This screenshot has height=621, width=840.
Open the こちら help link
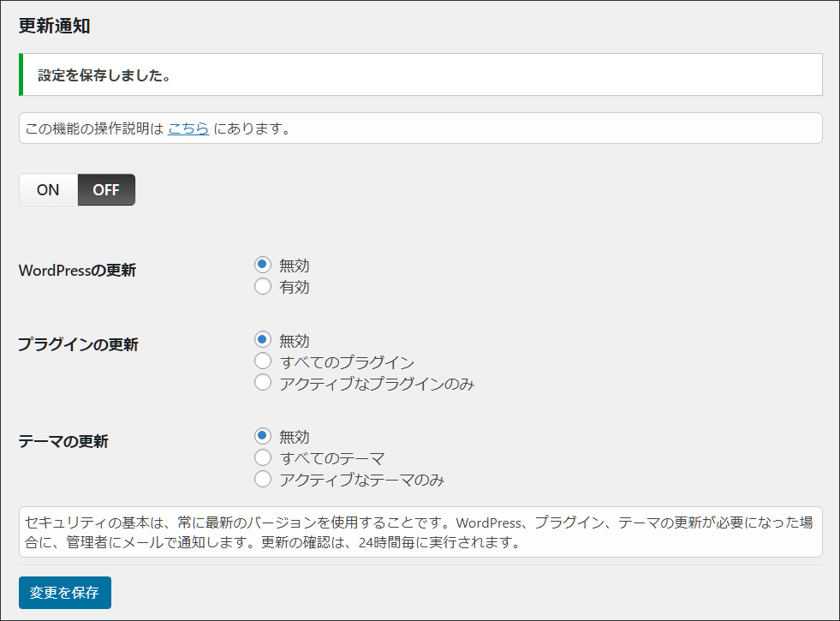(x=188, y=129)
